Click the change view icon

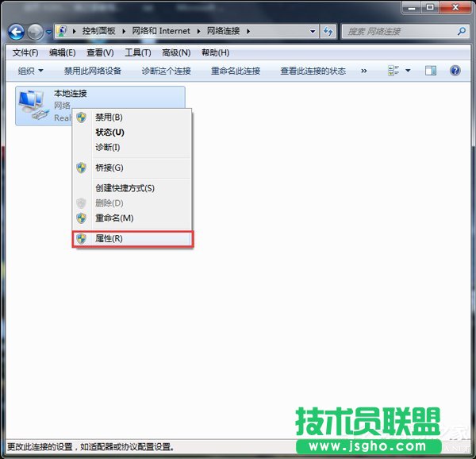point(393,71)
